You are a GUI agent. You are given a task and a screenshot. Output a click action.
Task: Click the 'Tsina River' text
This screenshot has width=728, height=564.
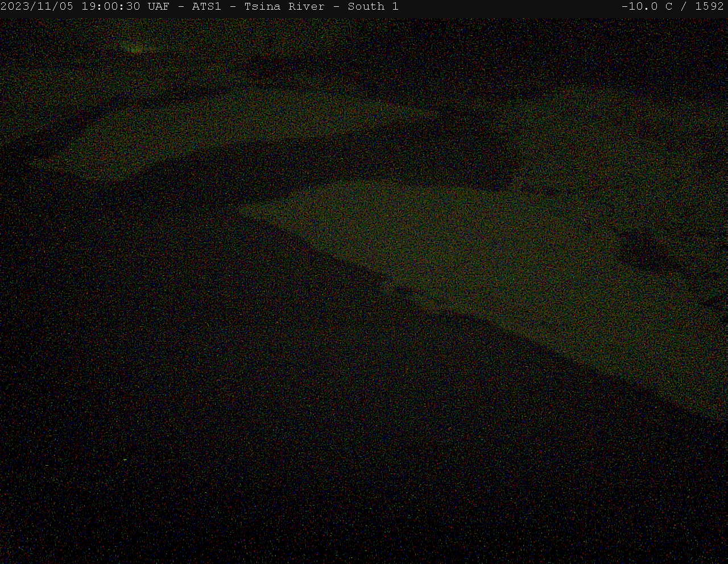coord(284,7)
